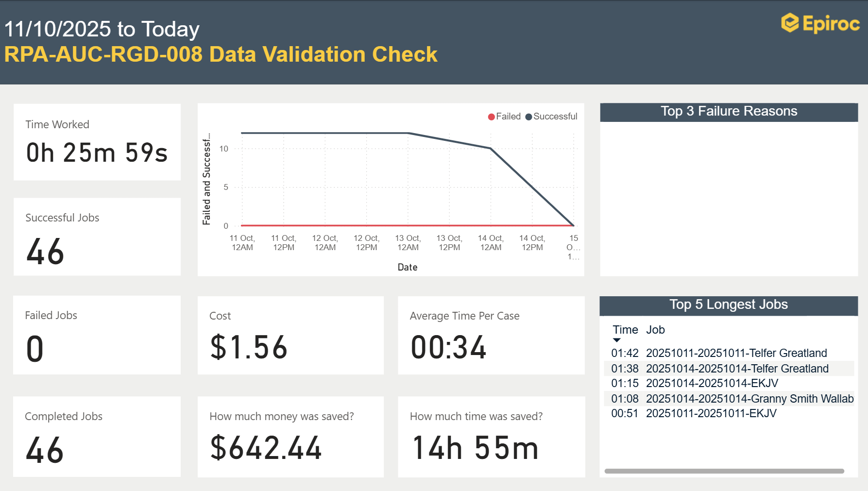Click the Cost card showing $1.56
This screenshot has width=868, height=491.
pyautogui.click(x=290, y=335)
